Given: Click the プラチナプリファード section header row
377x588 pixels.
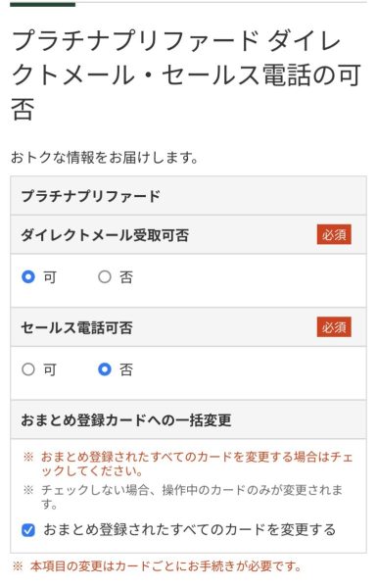Looking at the screenshot, I should pyautogui.click(x=188, y=196).
